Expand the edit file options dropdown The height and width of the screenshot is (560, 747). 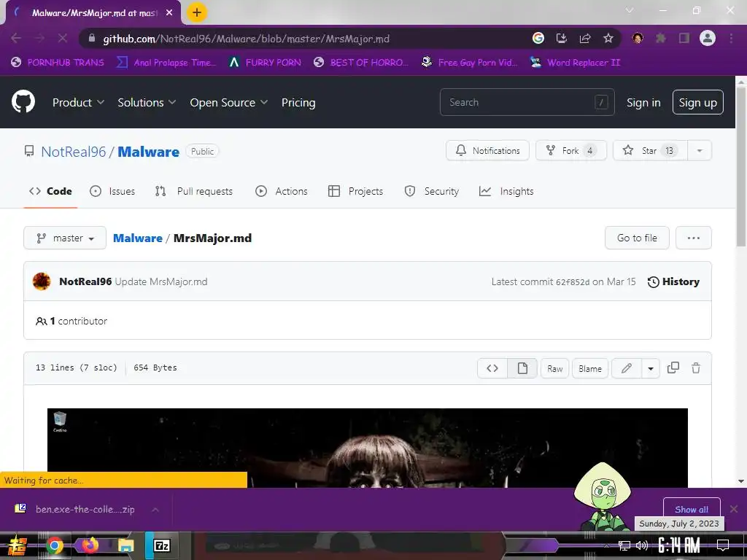(x=651, y=368)
